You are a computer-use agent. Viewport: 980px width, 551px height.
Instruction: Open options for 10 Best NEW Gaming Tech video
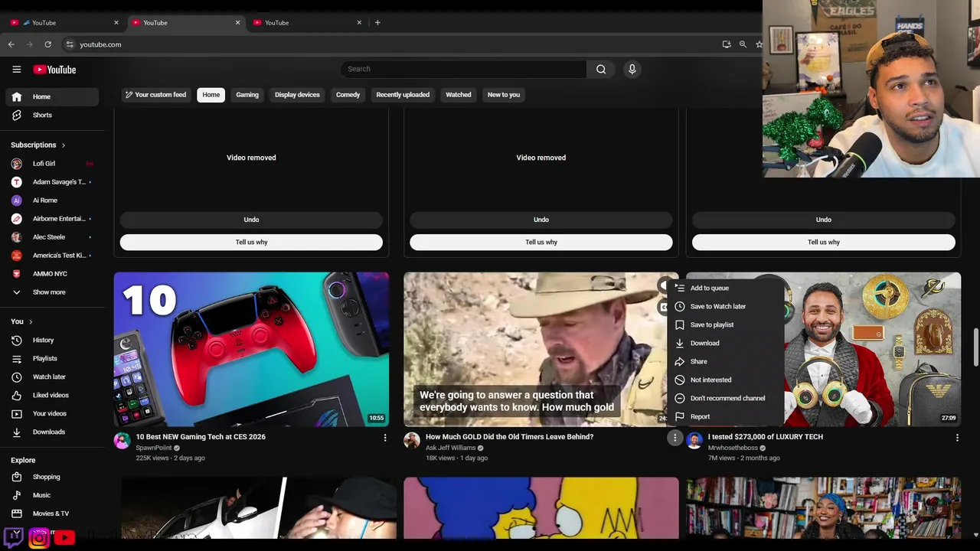click(385, 438)
